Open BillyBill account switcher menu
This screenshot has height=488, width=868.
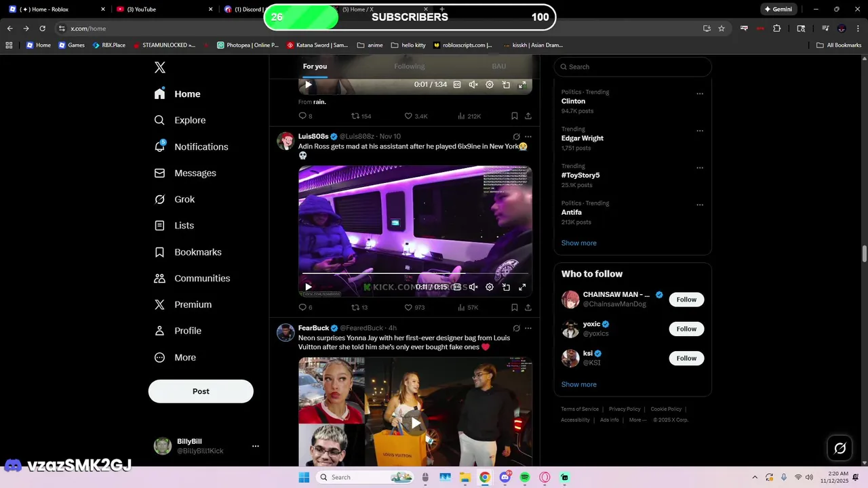point(256,446)
